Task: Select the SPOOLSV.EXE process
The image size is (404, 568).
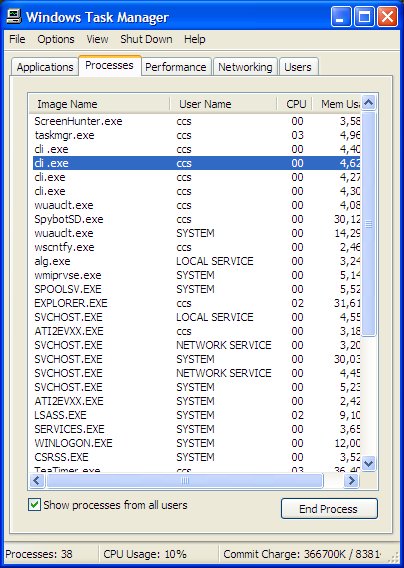Action: pyautogui.click(x=196, y=289)
